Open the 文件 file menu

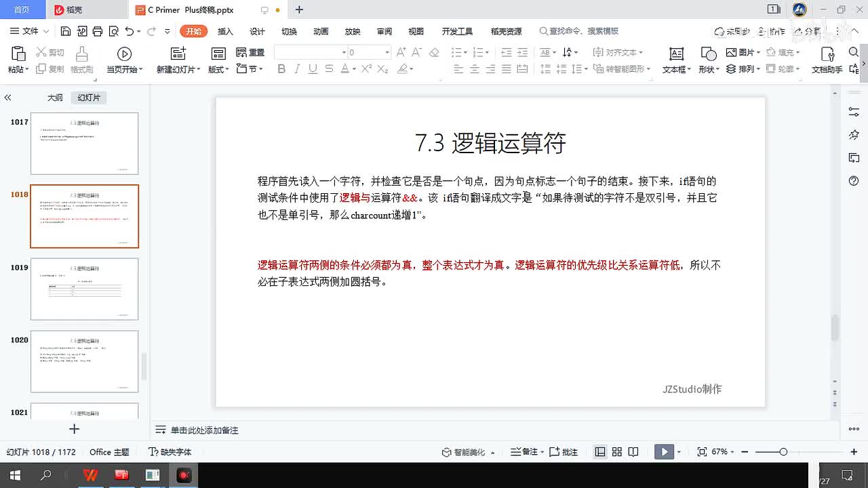coord(30,31)
